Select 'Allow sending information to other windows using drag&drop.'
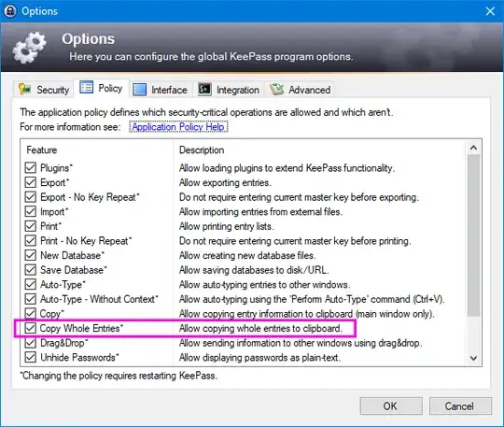This screenshot has width=504, height=427. point(301,343)
